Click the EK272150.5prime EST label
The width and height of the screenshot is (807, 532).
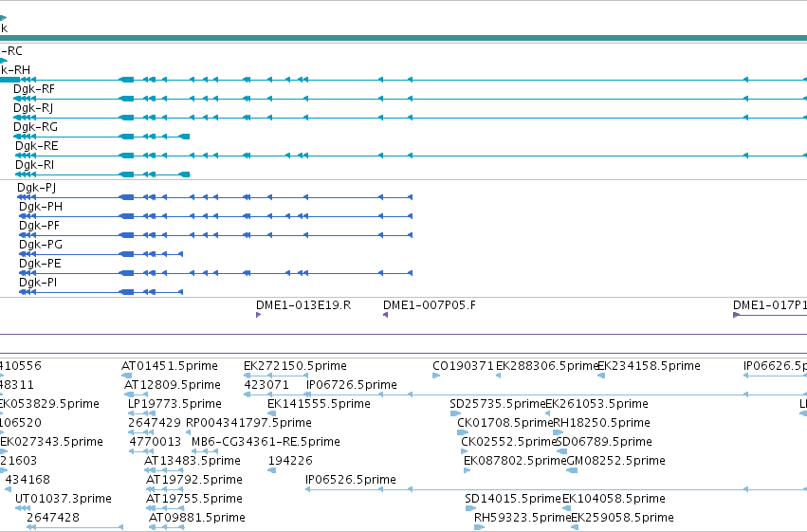point(296,366)
